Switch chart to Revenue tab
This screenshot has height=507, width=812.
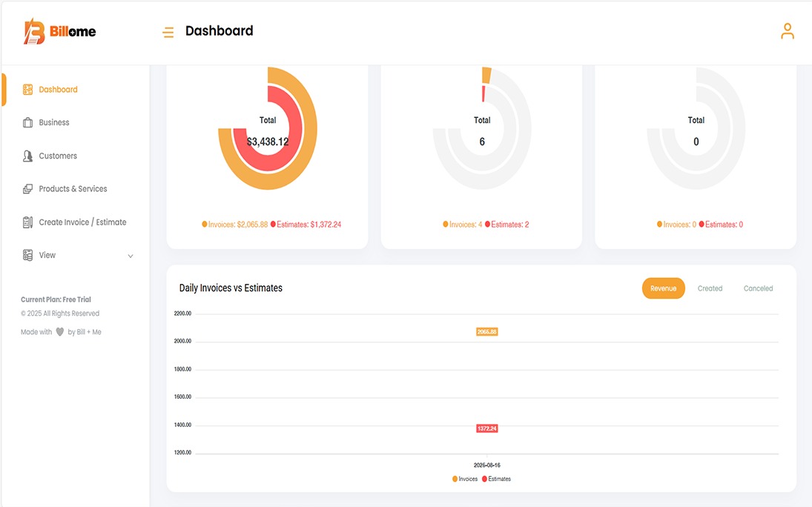pyautogui.click(x=663, y=288)
